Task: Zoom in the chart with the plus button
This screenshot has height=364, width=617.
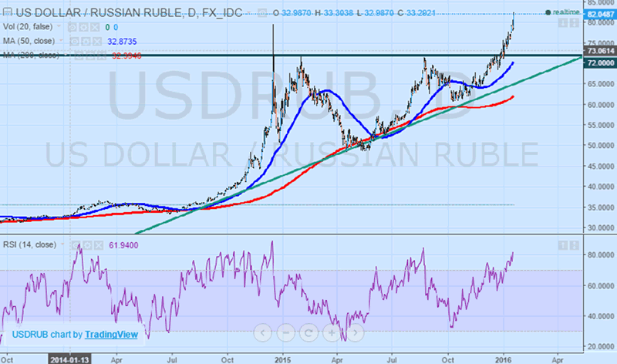Action: pos(332,333)
